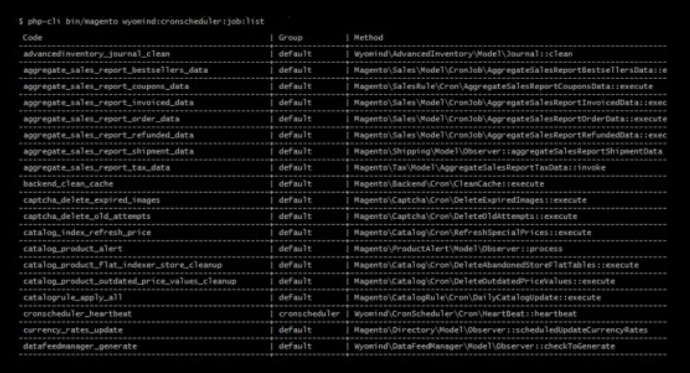Click the backend_clean_cache job code

tap(68, 183)
